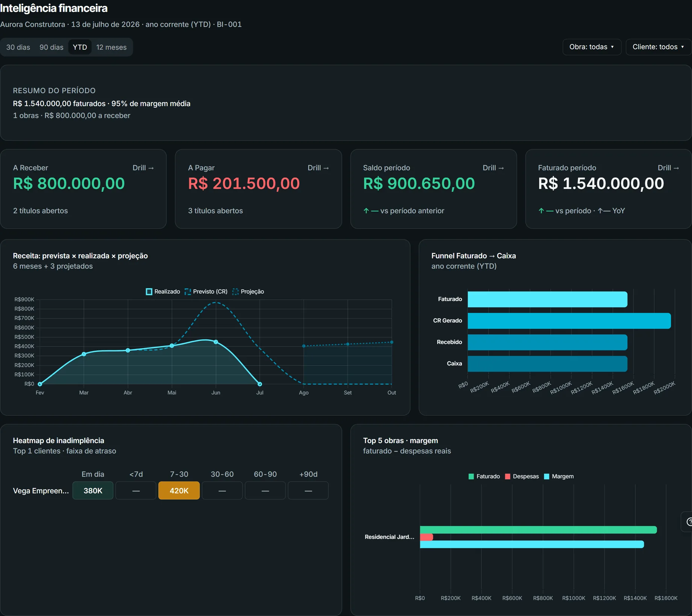The width and height of the screenshot is (692, 616).
Task: Click the Vega Empreen... client row label
Action: (x=41, y=491)
